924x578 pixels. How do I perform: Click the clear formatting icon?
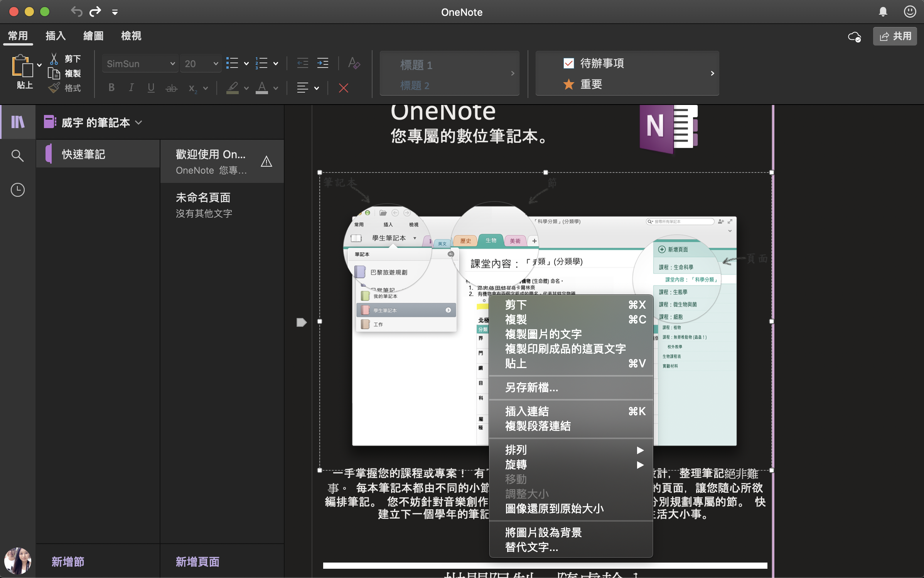click(354, 63)
